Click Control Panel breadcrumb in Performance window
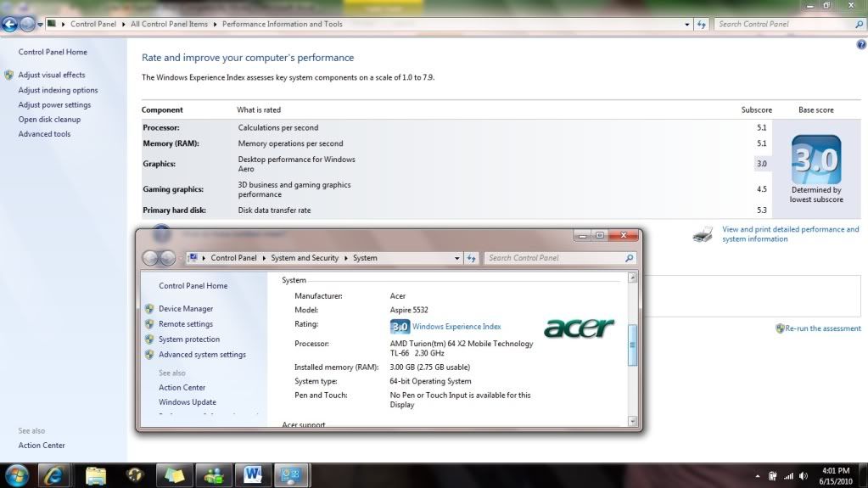The image size is (868, 488). pos(93,25)
